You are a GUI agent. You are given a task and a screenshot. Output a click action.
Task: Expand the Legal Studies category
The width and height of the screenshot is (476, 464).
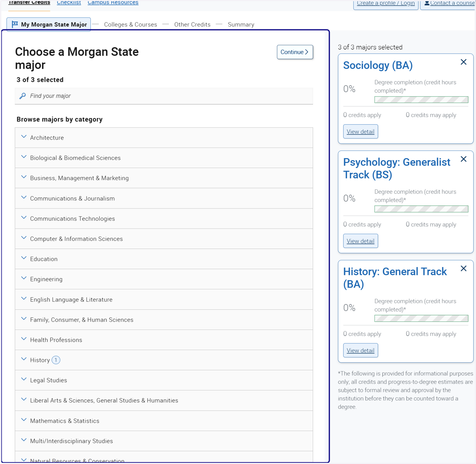point(164,380)
